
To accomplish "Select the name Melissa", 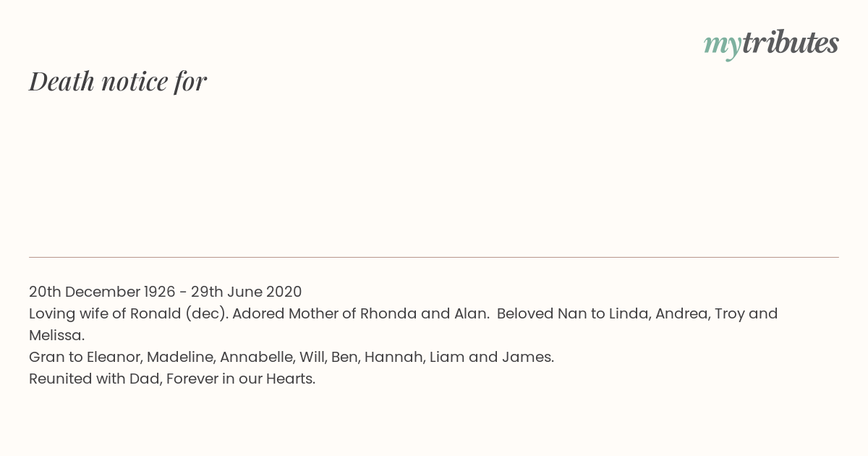I will 55,335.
